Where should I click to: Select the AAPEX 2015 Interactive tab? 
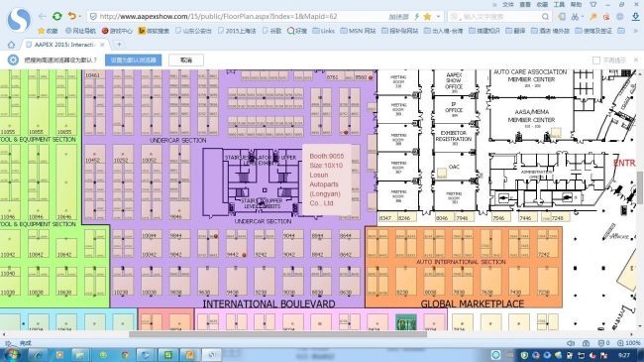click(x=64, y=45)
